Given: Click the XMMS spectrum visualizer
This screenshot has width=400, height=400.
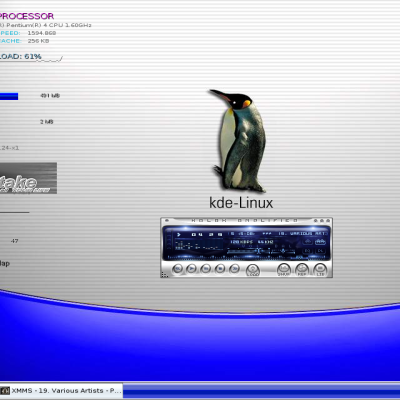Looking at the screenshot, I should 199,245.
